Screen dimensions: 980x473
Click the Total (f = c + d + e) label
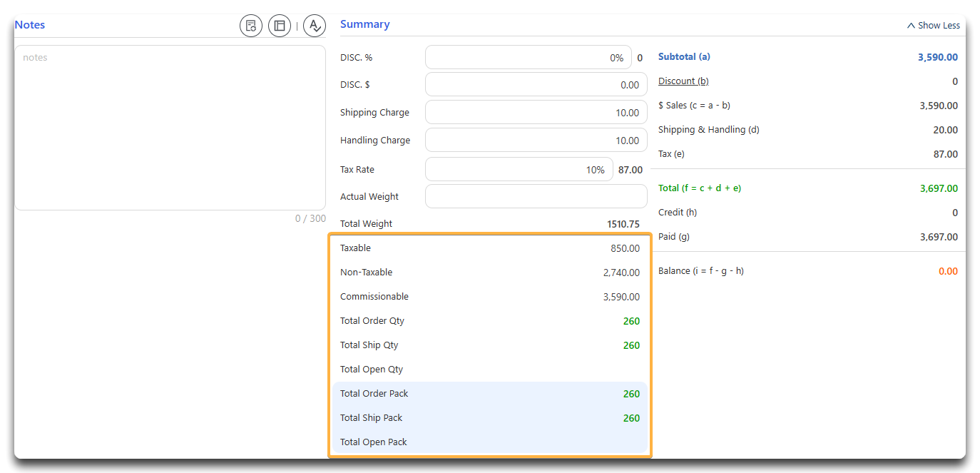click(700, 188)
